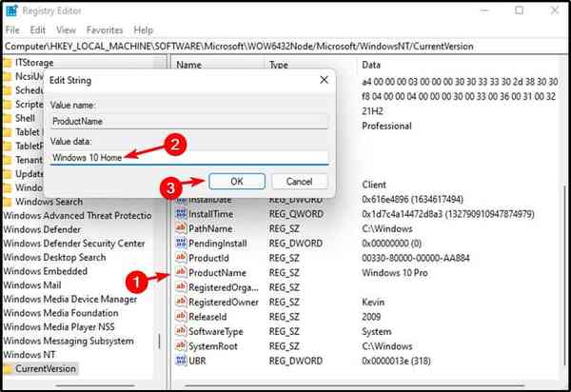571x392 pixels.
Task: Click the values pane horizontal scrollbar
Action: 355,385
